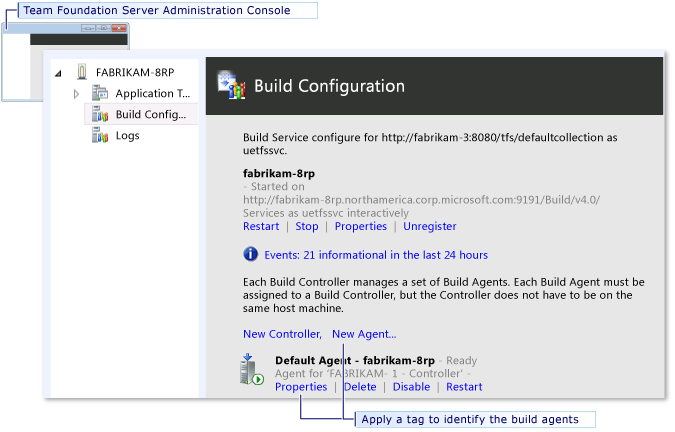The height and width of the screenshot is (432, 675).
Task: Expand the Application Tier tree node
Action: pyautogui.click(x=76, y=93)
